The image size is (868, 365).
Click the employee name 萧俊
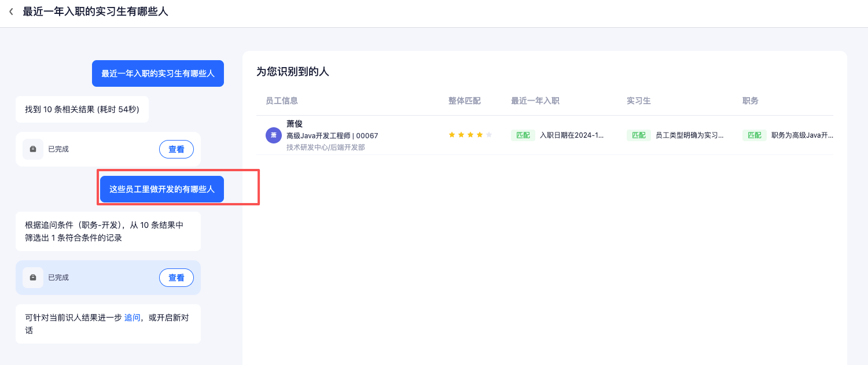click(x=295, y=124)
